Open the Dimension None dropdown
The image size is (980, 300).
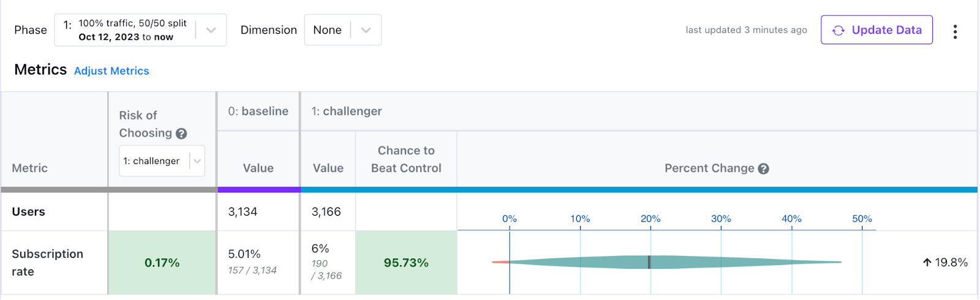tap(343, 30)
